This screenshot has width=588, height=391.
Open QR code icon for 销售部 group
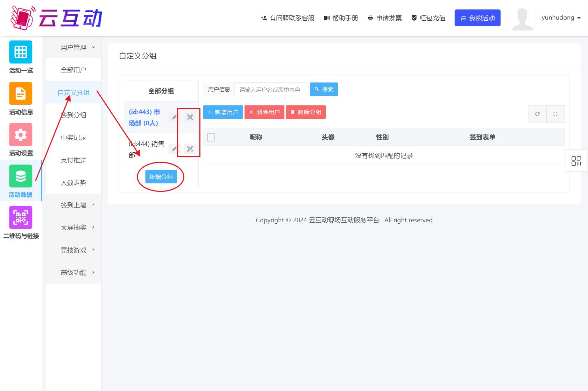pyautogui.click(x=190, y=149)
